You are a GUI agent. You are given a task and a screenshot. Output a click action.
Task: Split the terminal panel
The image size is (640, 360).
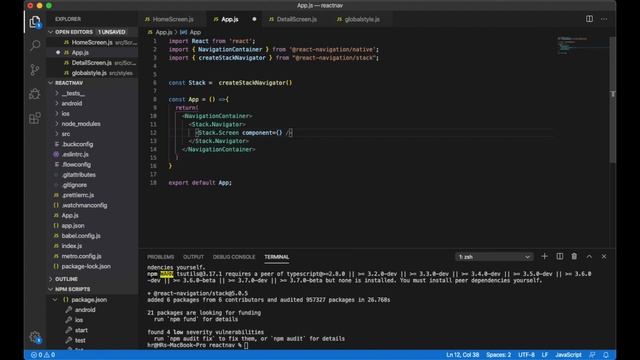(560, 256)
